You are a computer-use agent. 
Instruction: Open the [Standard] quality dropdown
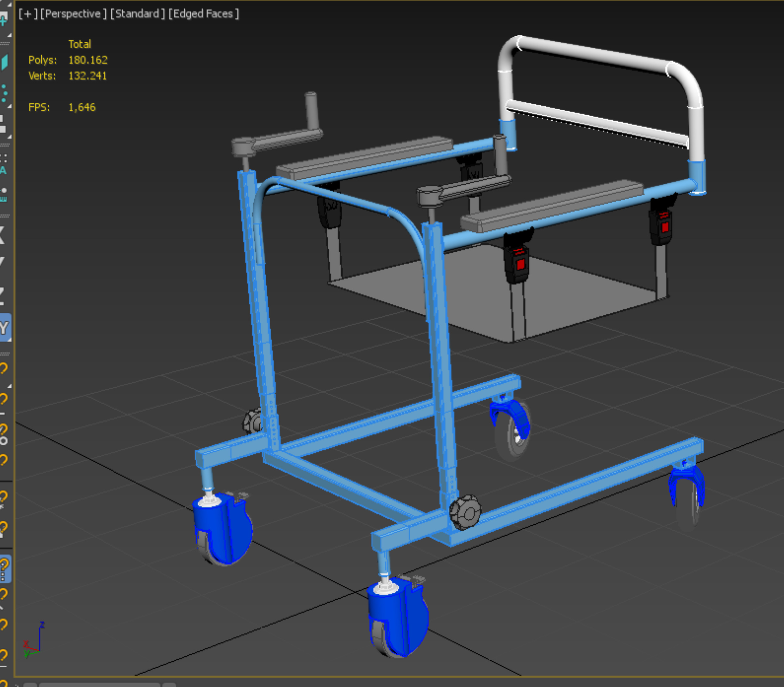pos(137,14)
